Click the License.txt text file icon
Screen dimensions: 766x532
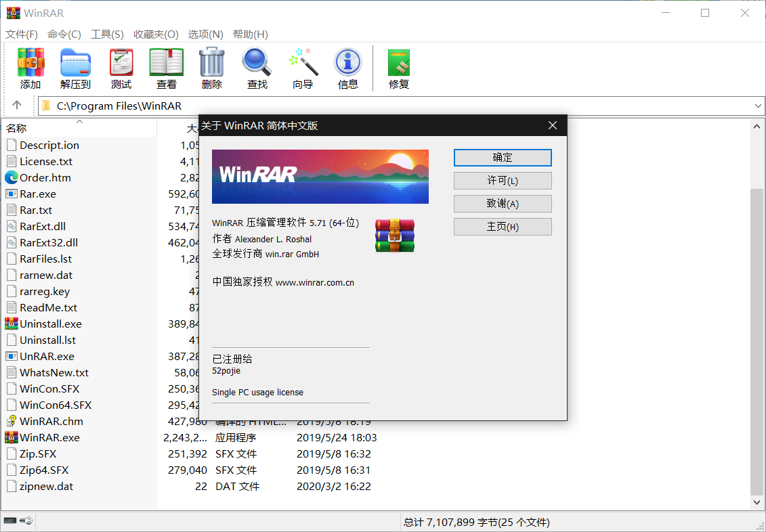click(12, 162)
